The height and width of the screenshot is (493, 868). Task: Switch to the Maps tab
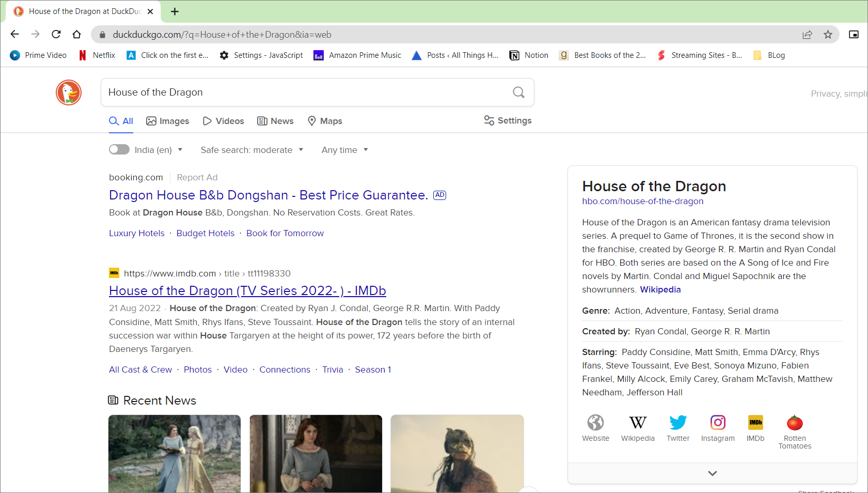(x=325, y=121)
